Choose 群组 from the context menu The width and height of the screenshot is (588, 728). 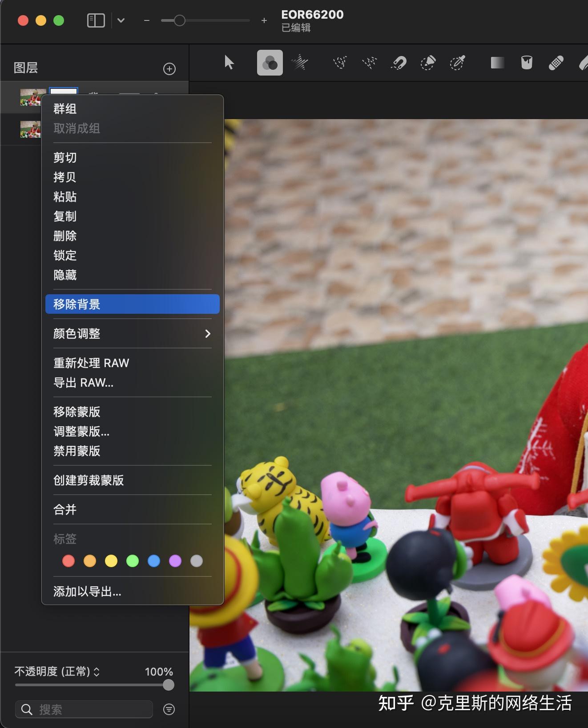coord(133,109)
